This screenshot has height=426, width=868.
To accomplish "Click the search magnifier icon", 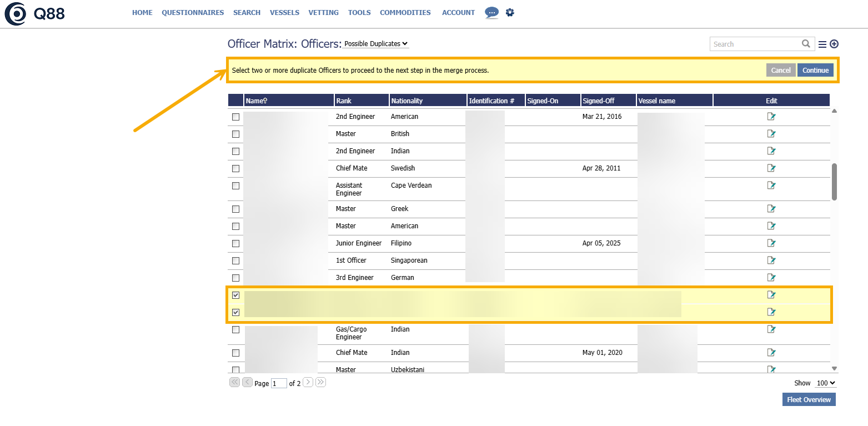I will pos(806,44).
